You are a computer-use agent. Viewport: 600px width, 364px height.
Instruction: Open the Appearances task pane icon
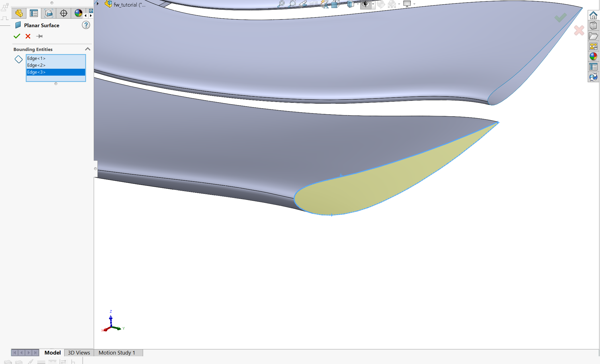[x=593, y=56]
